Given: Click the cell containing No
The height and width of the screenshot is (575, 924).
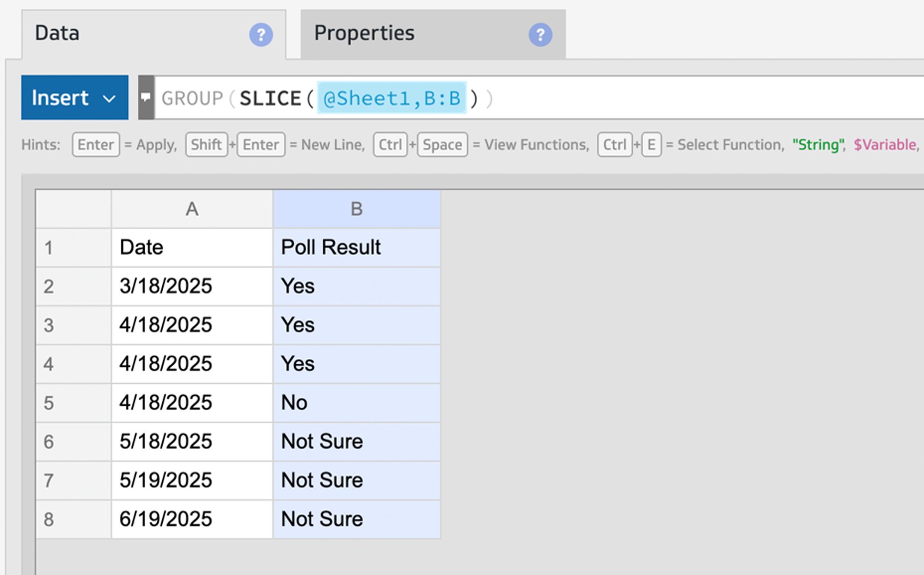Looking at the screenshot, I should coord(356,403).
